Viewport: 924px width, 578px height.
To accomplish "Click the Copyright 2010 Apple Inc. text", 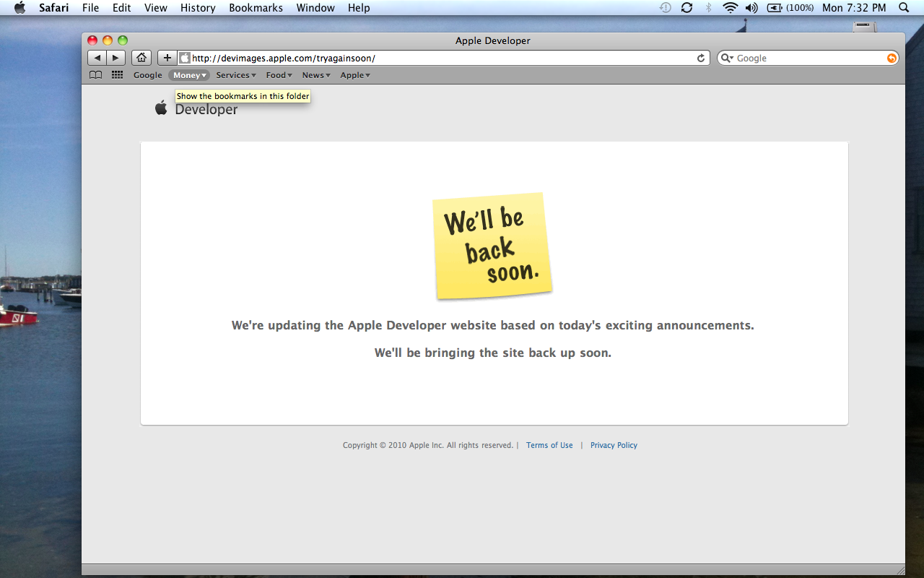I will [x=427, y=445].
